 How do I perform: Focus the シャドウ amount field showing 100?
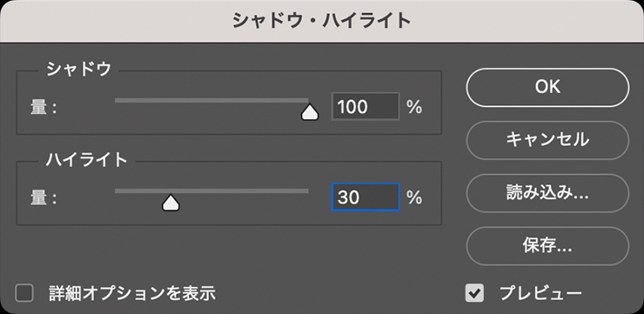(366, 107)
